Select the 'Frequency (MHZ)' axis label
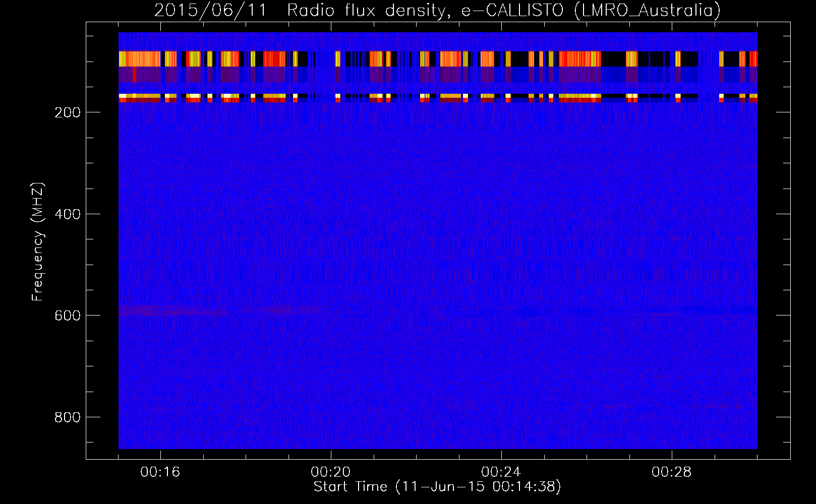This screenshot has height=504, width=816. (x=38, y=242)
